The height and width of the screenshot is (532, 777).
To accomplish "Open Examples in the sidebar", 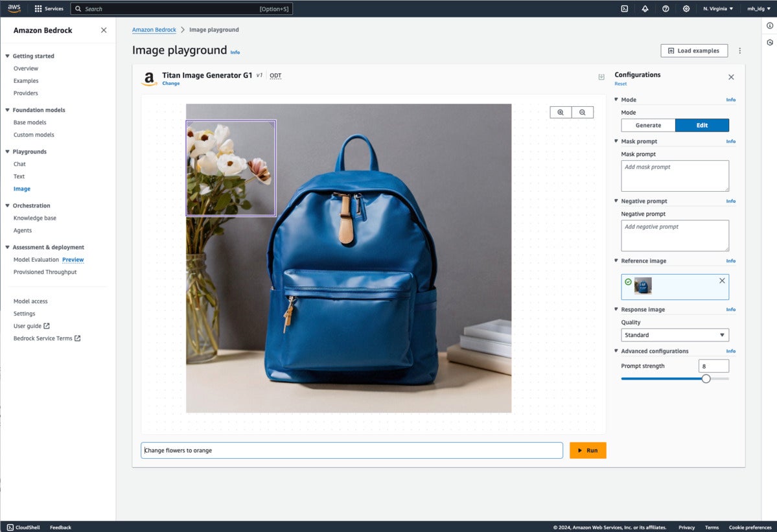I will click(x=26, y=81).
